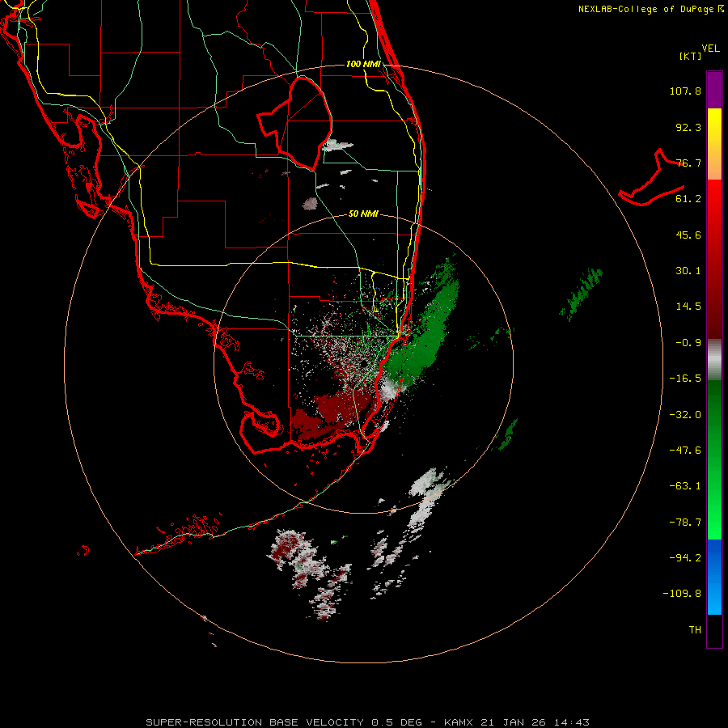Pick the gray near-zero segment of the color bar
The width and height of the screenshot is (728, 728).
coord(714,359)
